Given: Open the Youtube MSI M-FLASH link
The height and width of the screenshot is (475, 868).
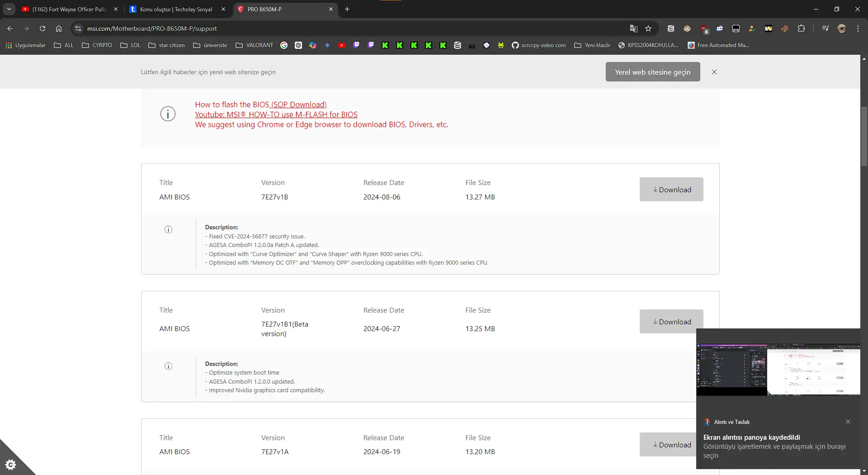Looking at the screenshot, I should click(x=276, y=114).
